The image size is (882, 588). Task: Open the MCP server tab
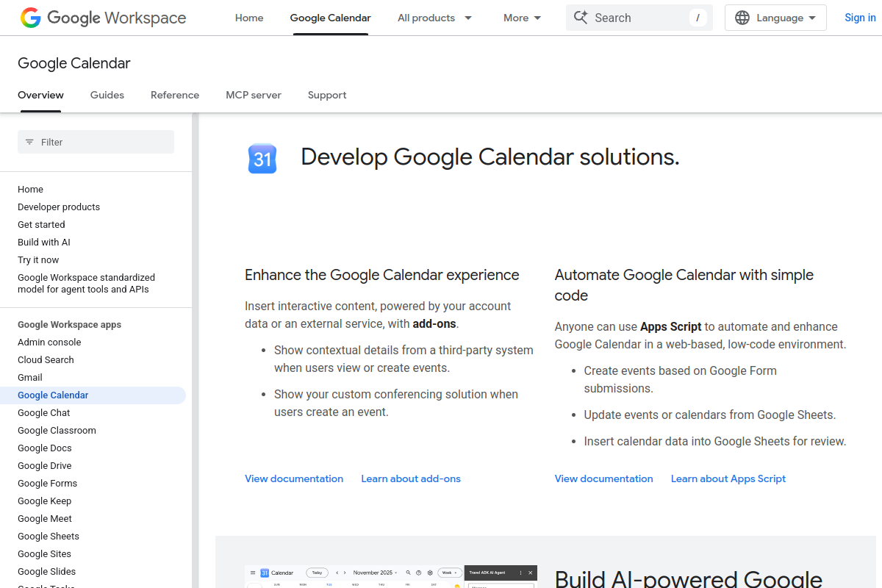tap(254, 95)
